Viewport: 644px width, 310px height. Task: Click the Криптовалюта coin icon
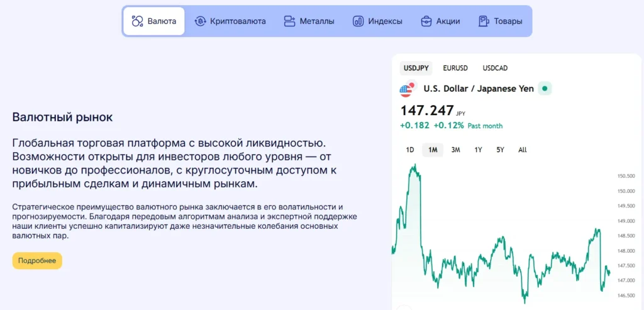(200, 21)
